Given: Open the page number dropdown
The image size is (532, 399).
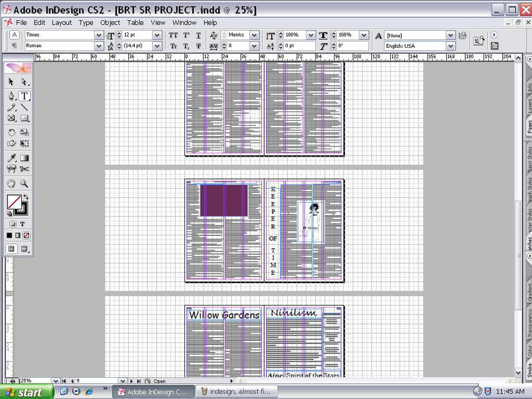Looking at the screenshot, I should (x=123, y=381).
